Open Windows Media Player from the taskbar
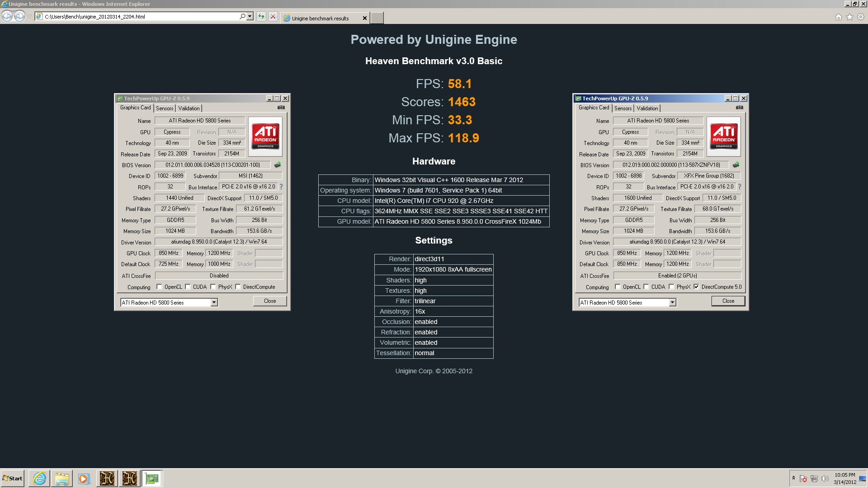This screenshot has width=868, height=488. 84,478
